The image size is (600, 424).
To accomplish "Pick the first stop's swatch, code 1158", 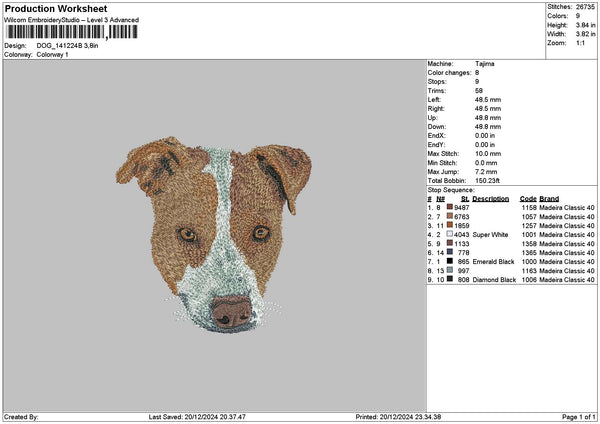I will 451,208.
